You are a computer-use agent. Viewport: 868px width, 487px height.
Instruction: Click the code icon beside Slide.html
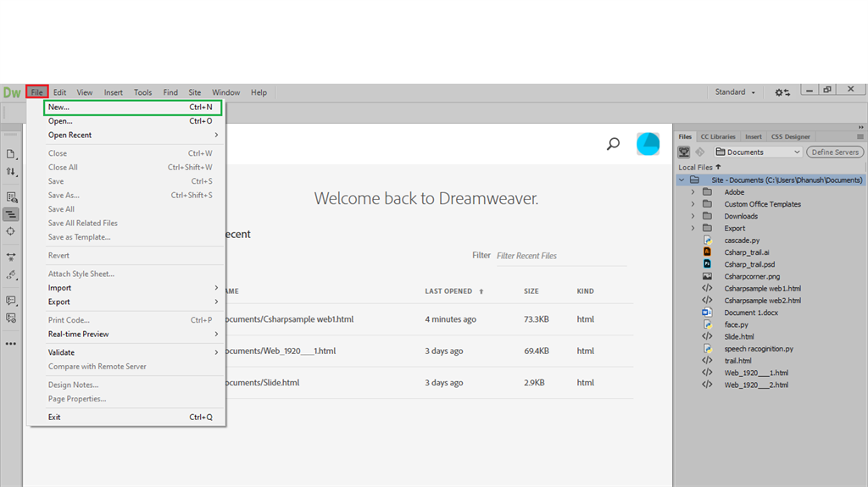tap(707, 336)
